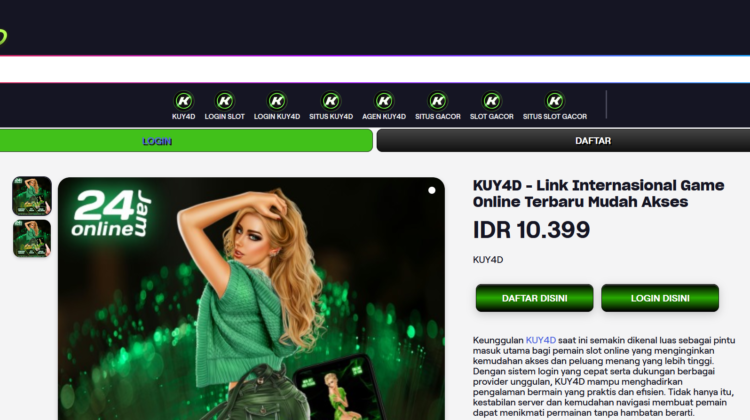Image resolution: width=750 pixels, height=420 pixels.
Task: Click the black DAFTAR bar button
Action: 563,141
